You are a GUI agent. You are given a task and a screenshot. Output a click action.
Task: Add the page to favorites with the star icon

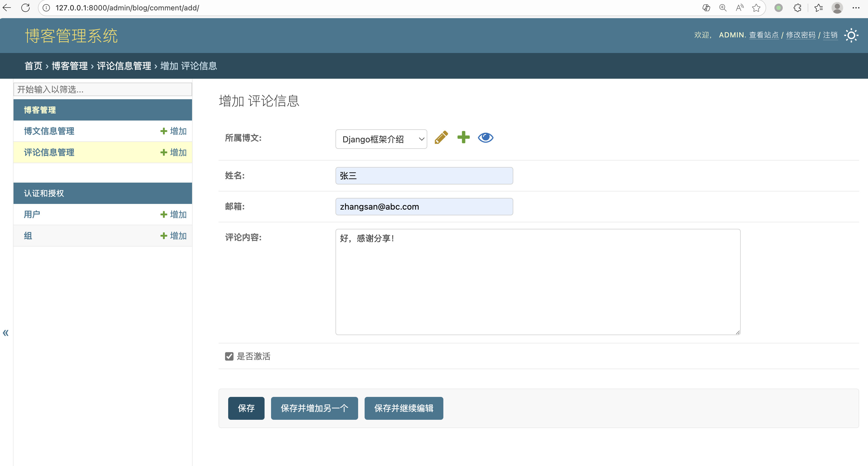tap(756, 8)
